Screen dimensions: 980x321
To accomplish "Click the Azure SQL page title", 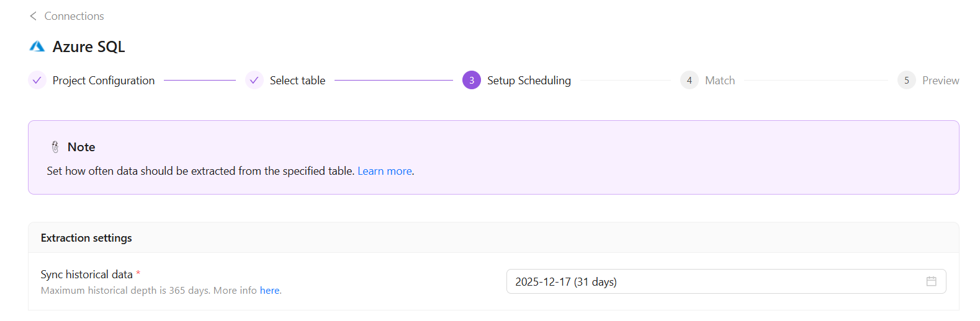I will pos(89,46).
